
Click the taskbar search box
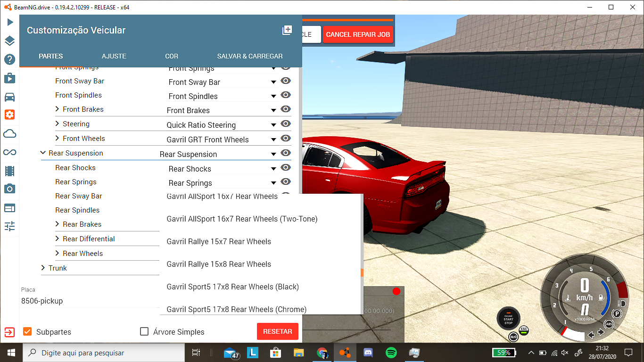[x=104, y=353]
